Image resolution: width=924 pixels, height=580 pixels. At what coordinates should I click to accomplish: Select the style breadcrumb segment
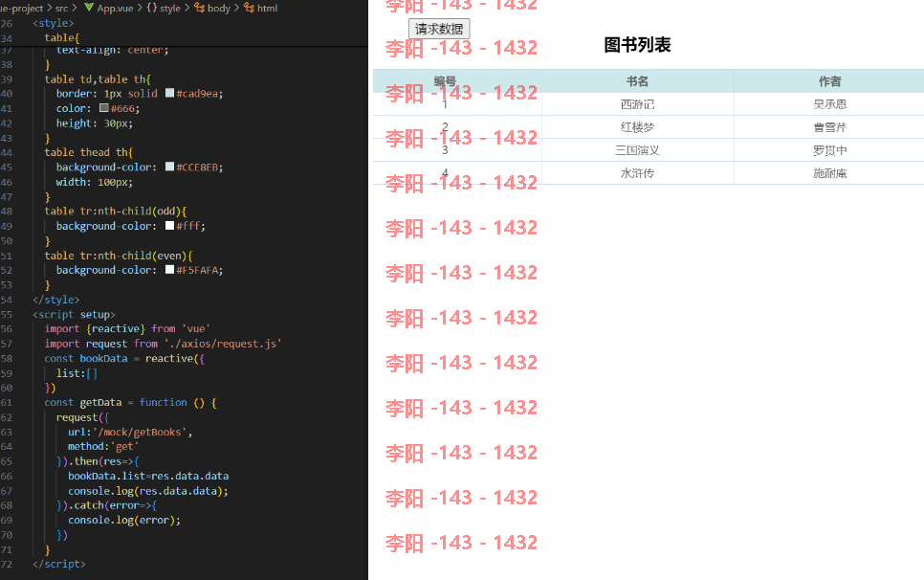click(170, 9)
